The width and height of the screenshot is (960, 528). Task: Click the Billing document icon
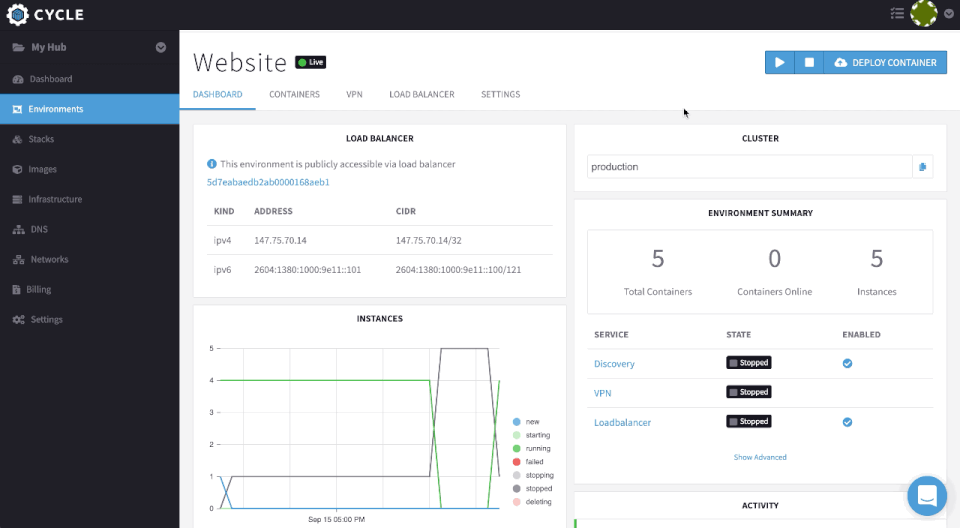[x=17, y=289]
